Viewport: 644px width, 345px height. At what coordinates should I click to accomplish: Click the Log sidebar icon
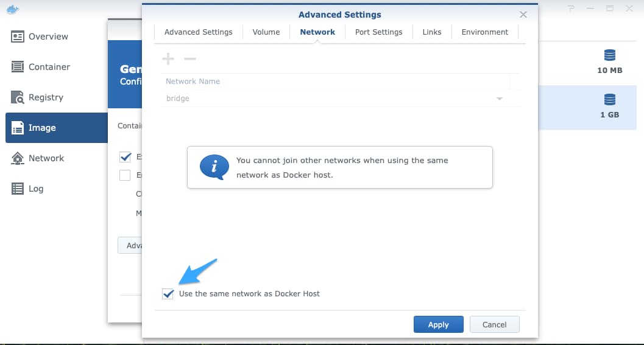(18, 189)
